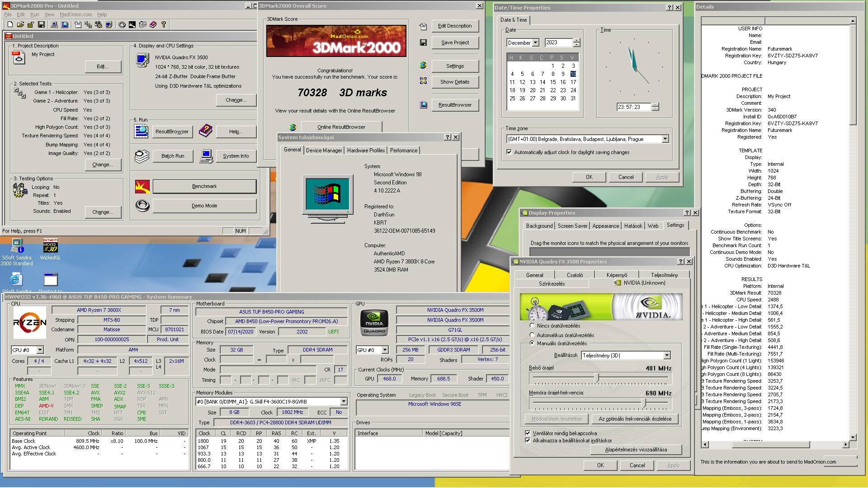The image size is (868, 488).
Task: Click the Project Description toolbar icon
Action: 78,24
